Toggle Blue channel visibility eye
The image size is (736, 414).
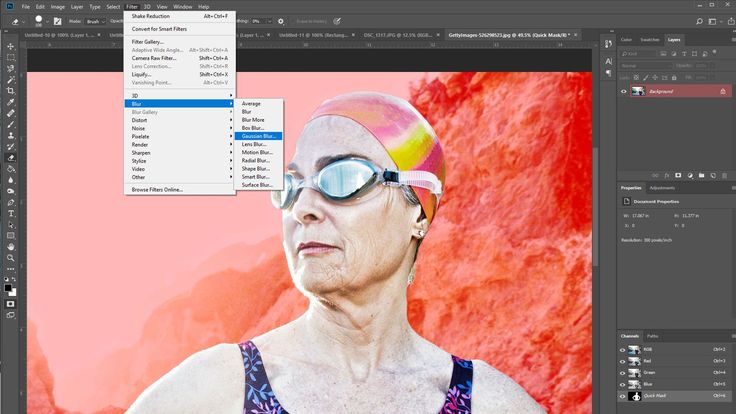pos(622,384)
